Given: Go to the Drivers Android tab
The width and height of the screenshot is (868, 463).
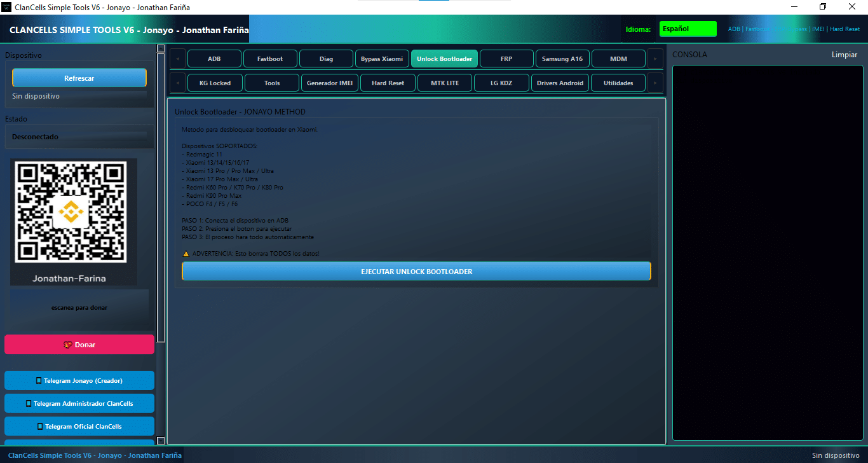Looking at the screenshot, I should point(560,83).
